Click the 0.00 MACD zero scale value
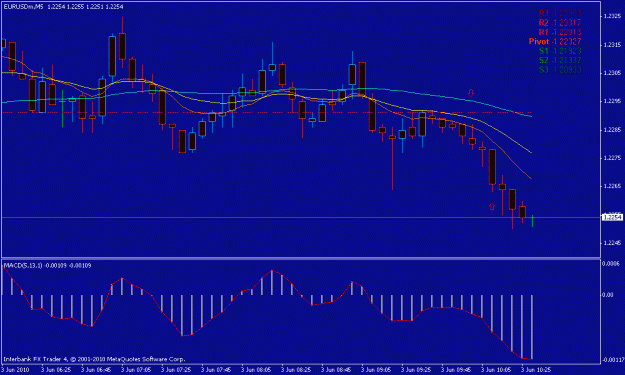 tap(608, 295)
